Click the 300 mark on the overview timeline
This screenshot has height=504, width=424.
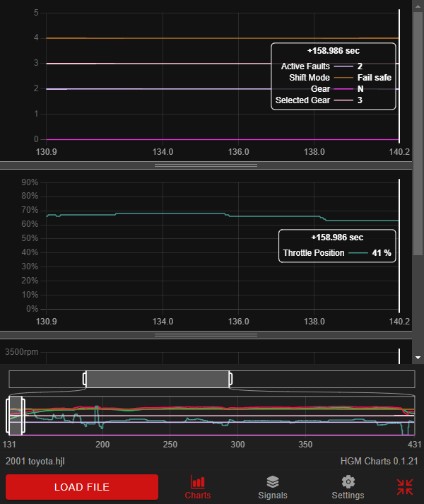click(x=237, y=444)
